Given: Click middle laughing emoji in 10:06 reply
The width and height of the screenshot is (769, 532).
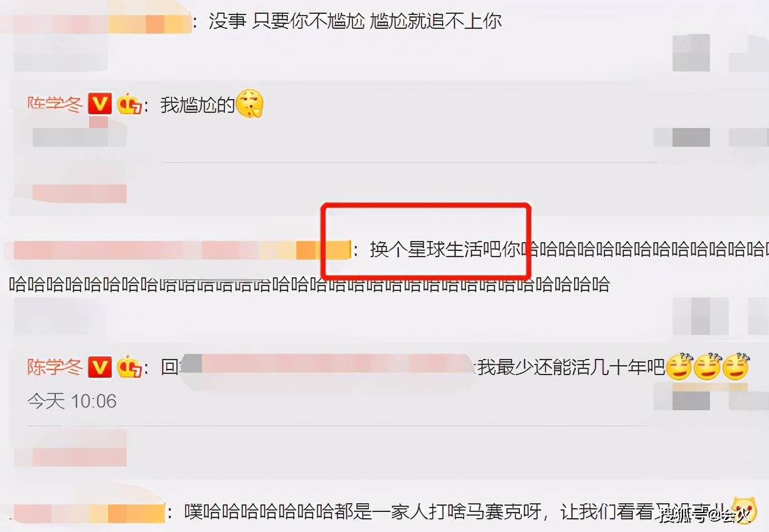Looking at the screenshot, I should (x=708, y=367).
